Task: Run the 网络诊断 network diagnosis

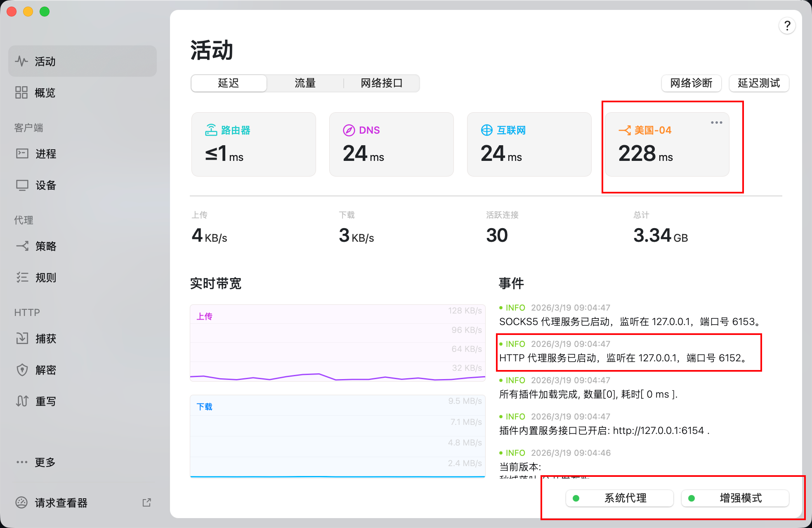Action: (691, 83)
